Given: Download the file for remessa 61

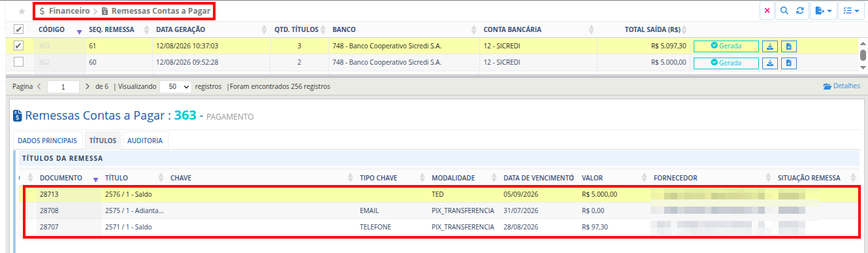Looking at the screenshot, I should 771,46.
